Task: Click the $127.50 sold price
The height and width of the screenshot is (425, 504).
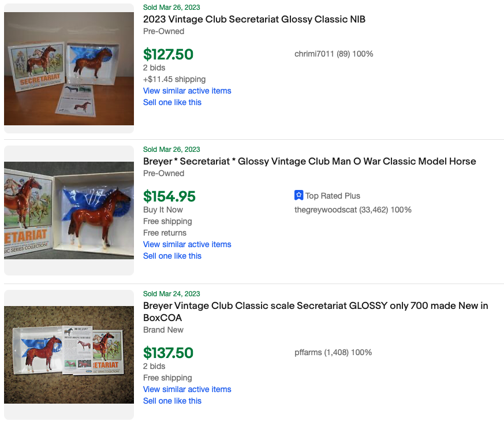Action: (x=168, y=55)
